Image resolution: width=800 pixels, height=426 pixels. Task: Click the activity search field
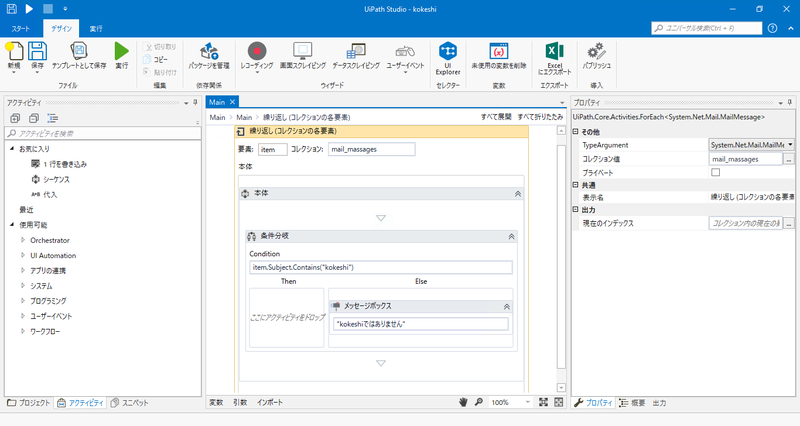(x=103, y=133)
